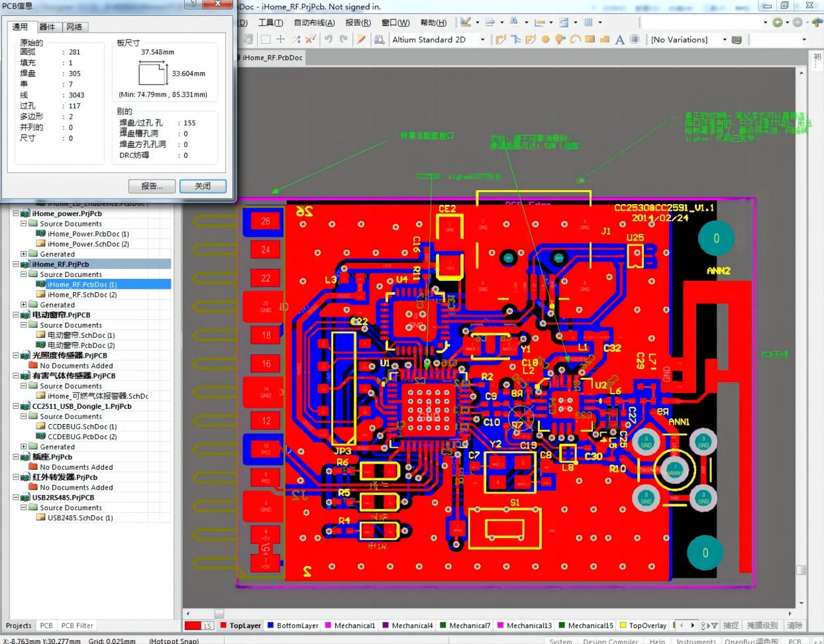Open the grids tool dropdown arrow
Screen dimensions: 824x644
tap(600, 22)
